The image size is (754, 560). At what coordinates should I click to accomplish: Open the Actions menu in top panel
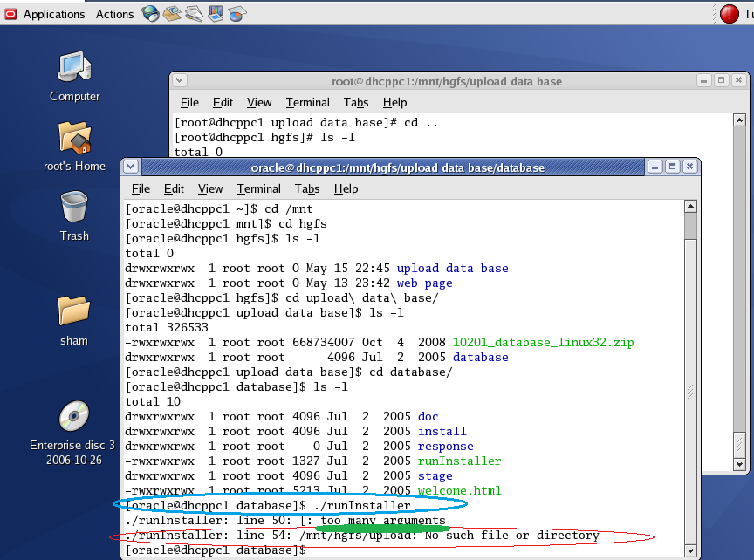pos(114,14)
